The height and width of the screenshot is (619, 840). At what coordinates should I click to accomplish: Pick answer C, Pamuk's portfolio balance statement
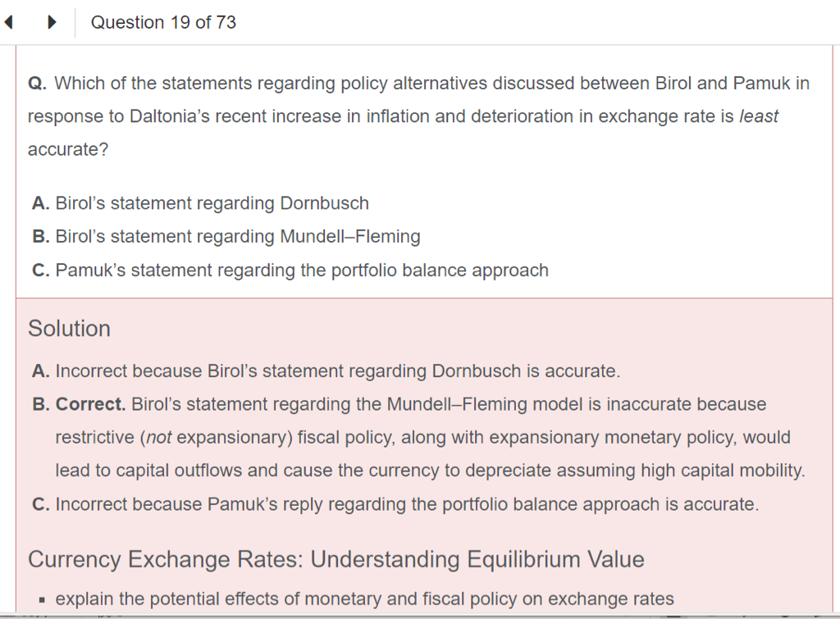(301, 271)
